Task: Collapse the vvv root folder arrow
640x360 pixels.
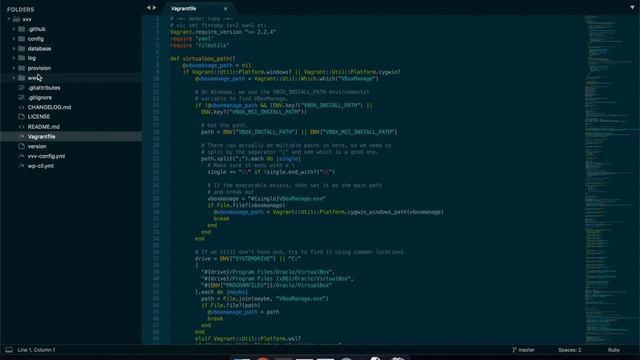Action: point(9,19)
